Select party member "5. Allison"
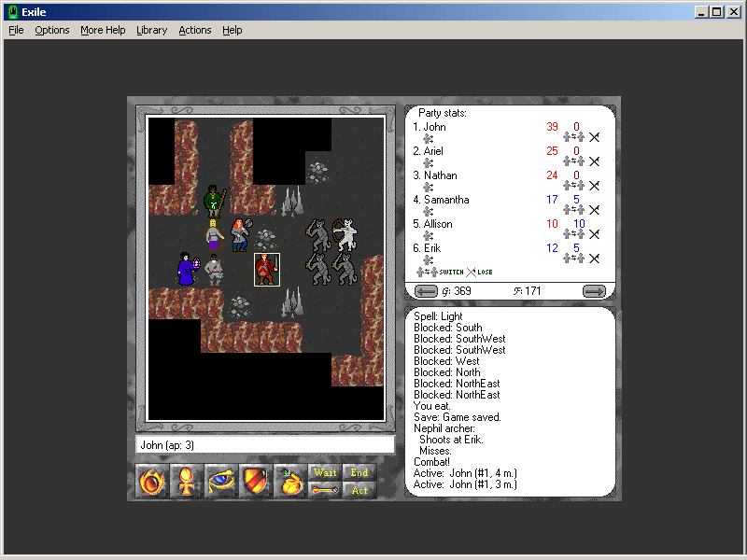747x560 pixels. coord(432,224)
